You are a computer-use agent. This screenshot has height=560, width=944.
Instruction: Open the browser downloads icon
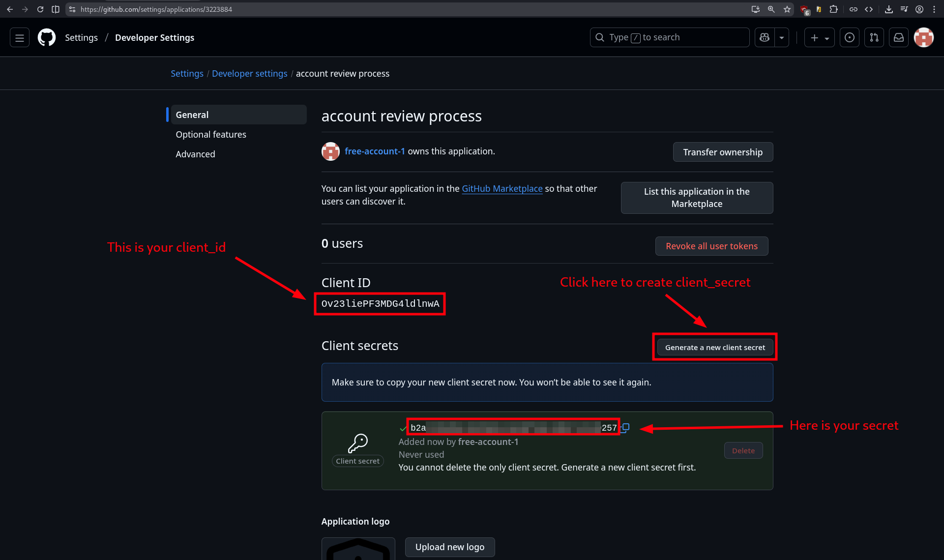tap(889, 9)
